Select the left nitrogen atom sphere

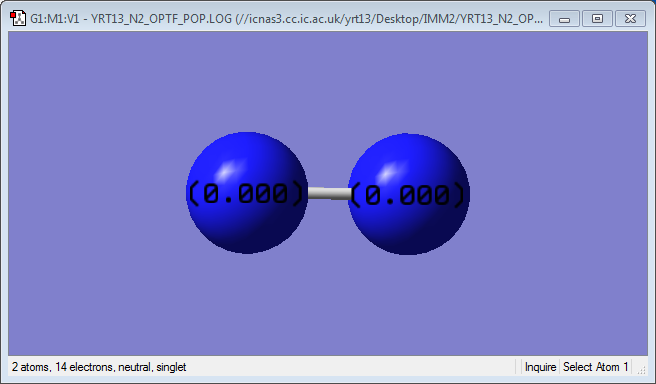tap(247, 226)
